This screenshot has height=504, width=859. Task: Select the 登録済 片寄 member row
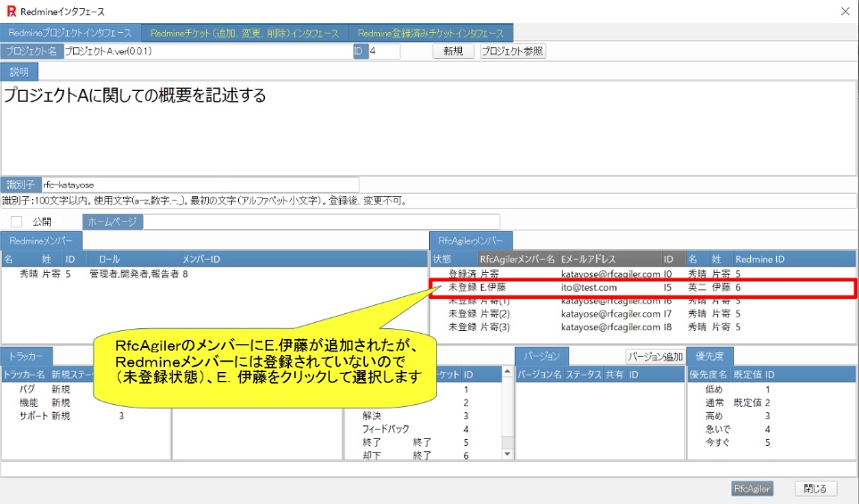[642, 273]
